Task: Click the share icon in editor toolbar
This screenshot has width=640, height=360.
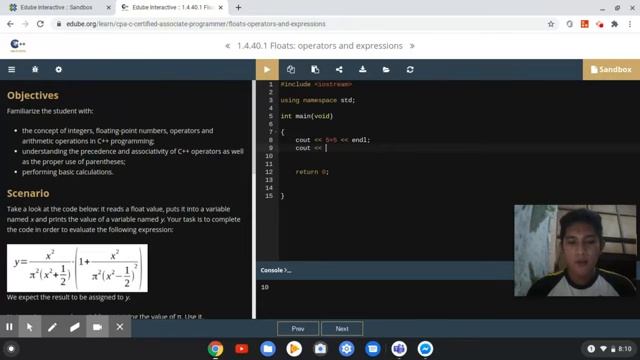Action: (339, 69)
